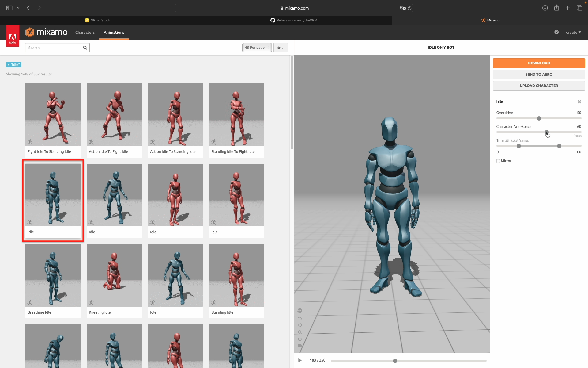The height and width of the screenshot is (368, 588).
Task: Select the pan move arrows icon in the viewport
Action: coord(300,325)
